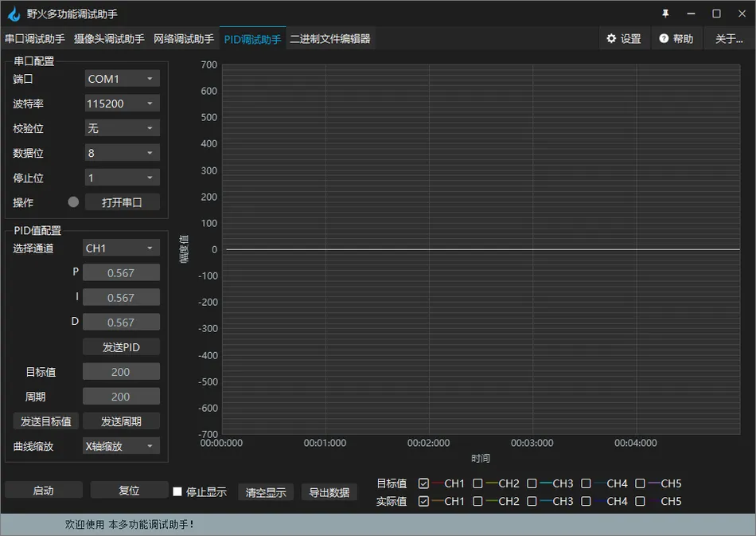
Task: Toggle 目标值 CH1 checkbox
Action: (x=423, y=483)
